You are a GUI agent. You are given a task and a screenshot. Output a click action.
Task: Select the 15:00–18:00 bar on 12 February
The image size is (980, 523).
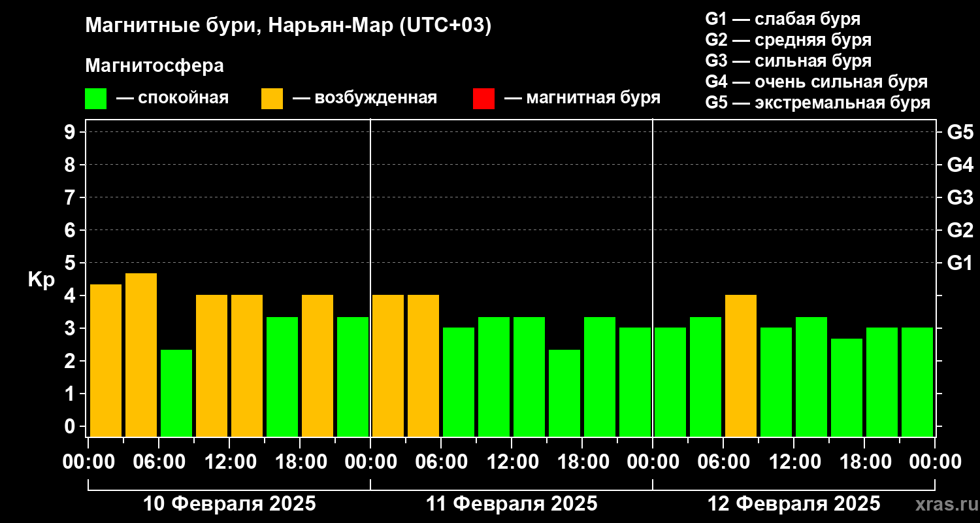point(847,388)
